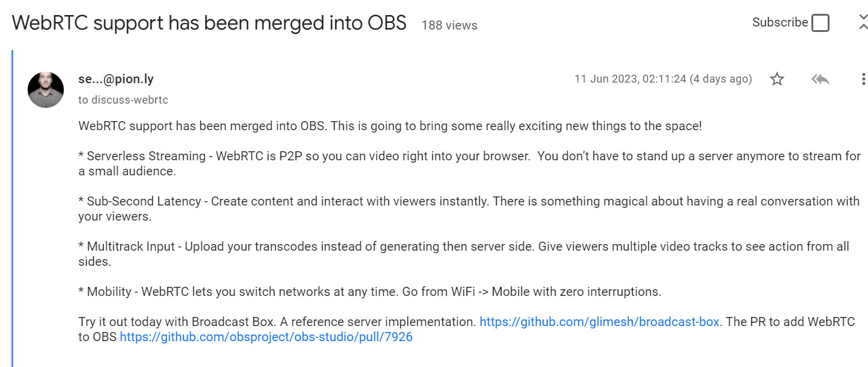Click the reply all arrow icon
The height and width of the screenshot is (367, 868).
820,79
